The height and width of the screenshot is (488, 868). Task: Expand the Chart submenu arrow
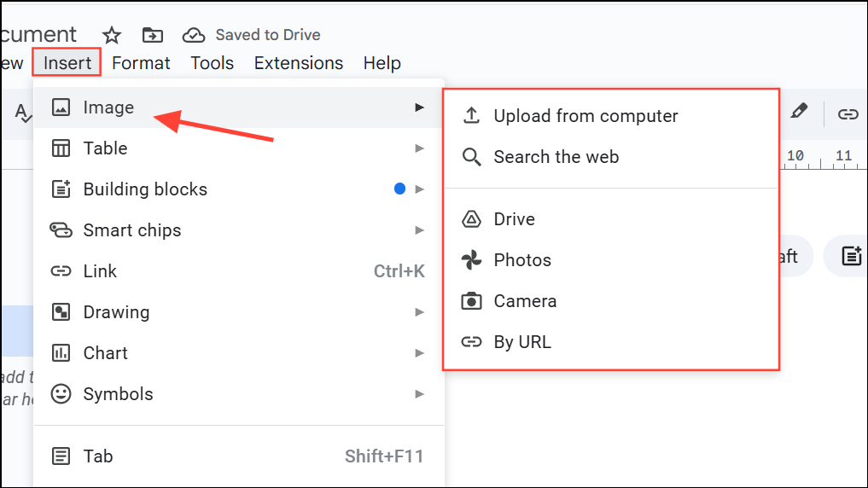[x=419, y=353]
